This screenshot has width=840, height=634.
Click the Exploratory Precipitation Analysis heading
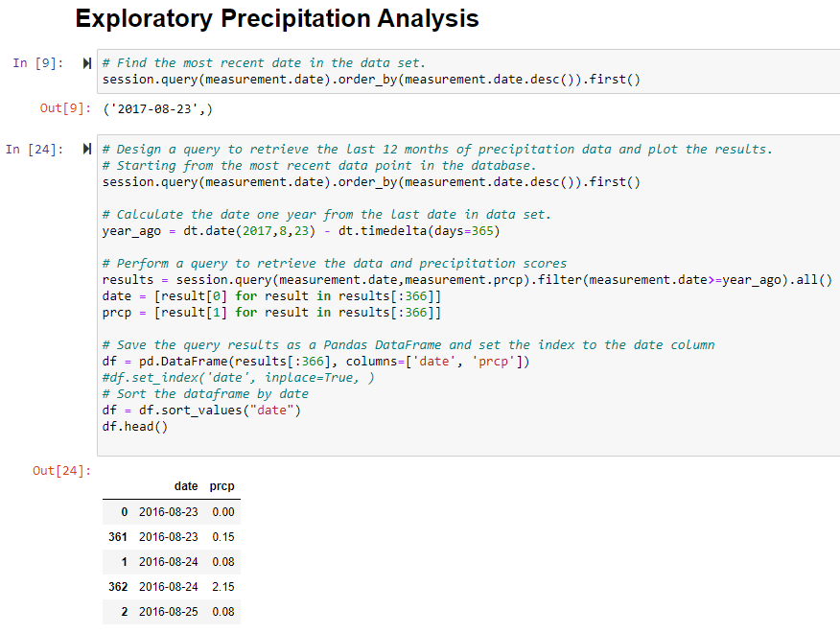click(276, 18)
